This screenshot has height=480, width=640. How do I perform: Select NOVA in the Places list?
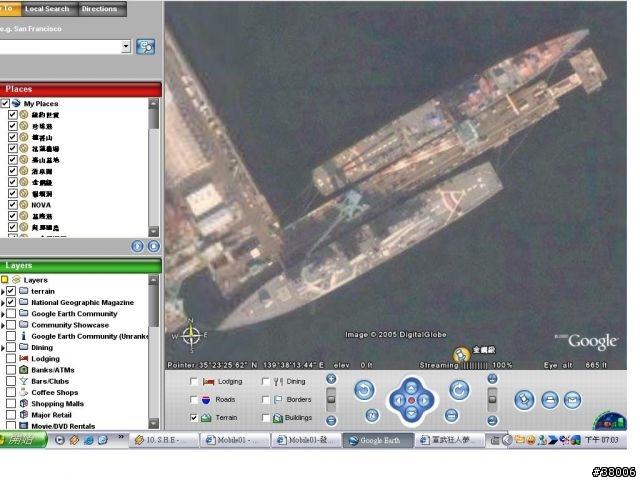[41, 205]
